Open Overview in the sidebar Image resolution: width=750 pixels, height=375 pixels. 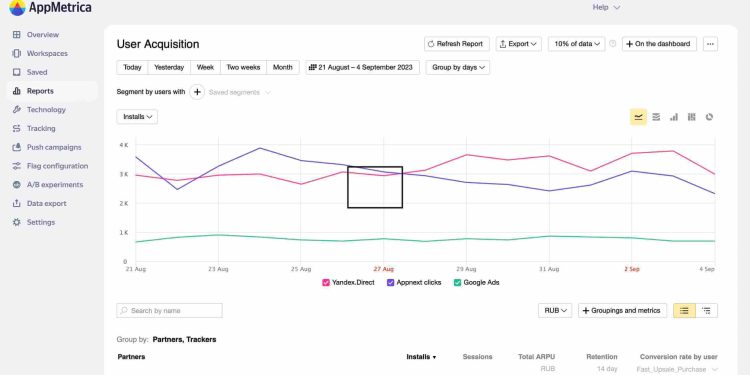(43, 34)
